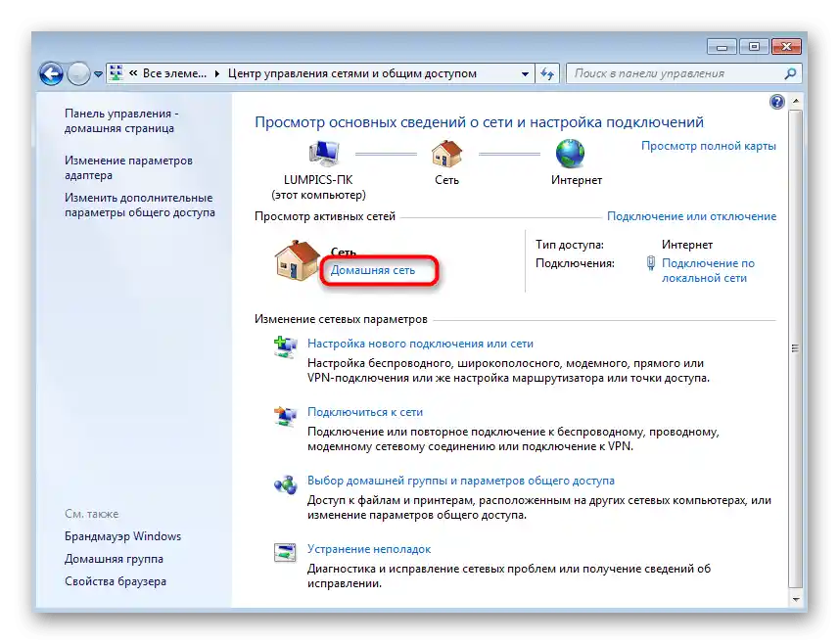Click the Все элеме... breadcrumb segment
Screen dimensions: 839x644
[x=174, y=73]
